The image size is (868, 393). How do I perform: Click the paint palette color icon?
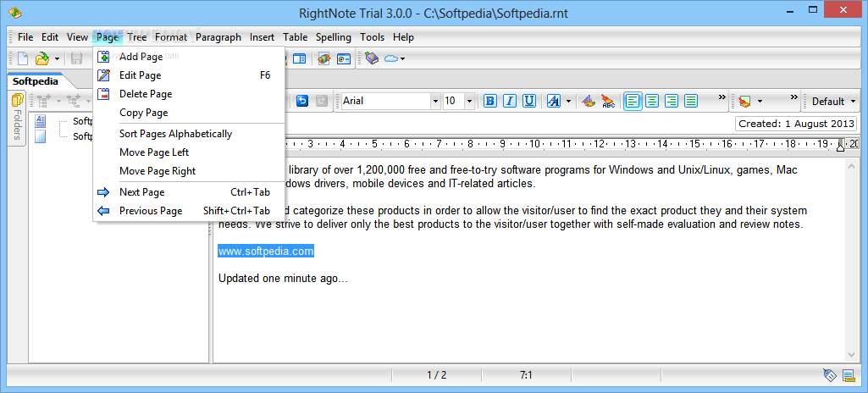589,101
